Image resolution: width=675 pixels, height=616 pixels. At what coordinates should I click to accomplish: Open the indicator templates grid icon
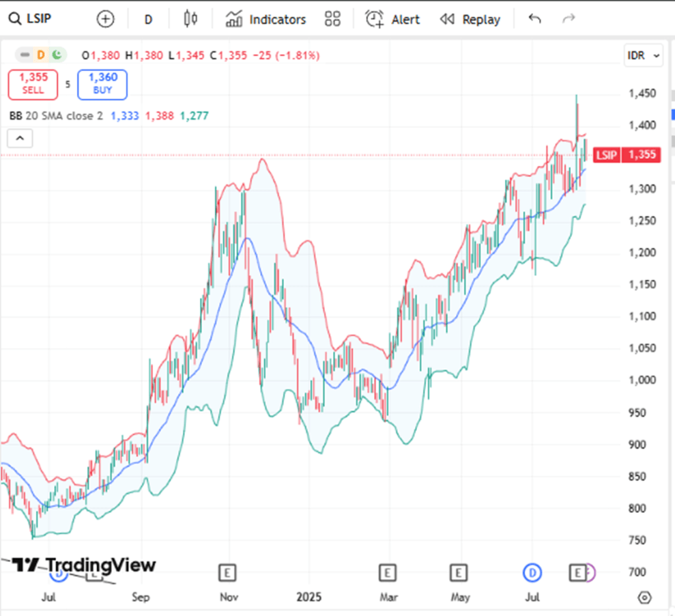[333, 19]
